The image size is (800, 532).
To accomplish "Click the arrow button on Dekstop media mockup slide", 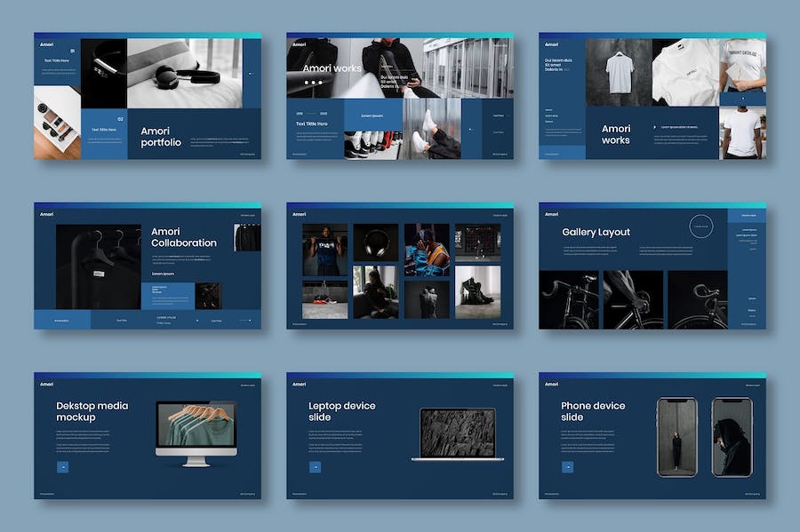I will pos(62,466).
